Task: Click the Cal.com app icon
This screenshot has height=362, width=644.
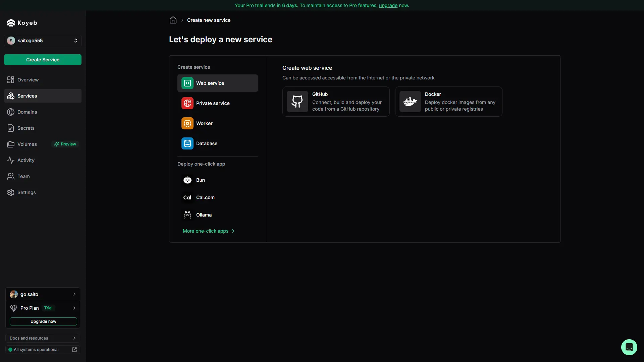Action: 187,197
